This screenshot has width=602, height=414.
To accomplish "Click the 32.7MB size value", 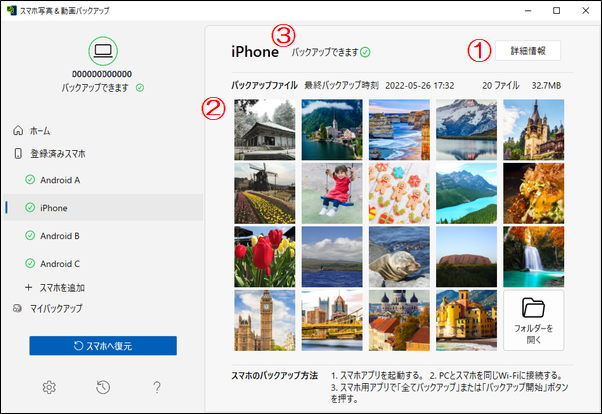I will coord(546,86).
